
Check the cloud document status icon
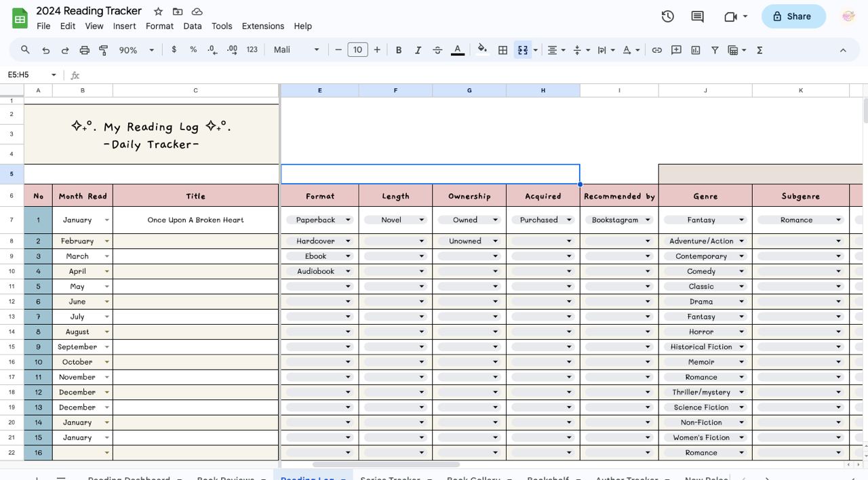pyautogui.click(x=197, y=12)
